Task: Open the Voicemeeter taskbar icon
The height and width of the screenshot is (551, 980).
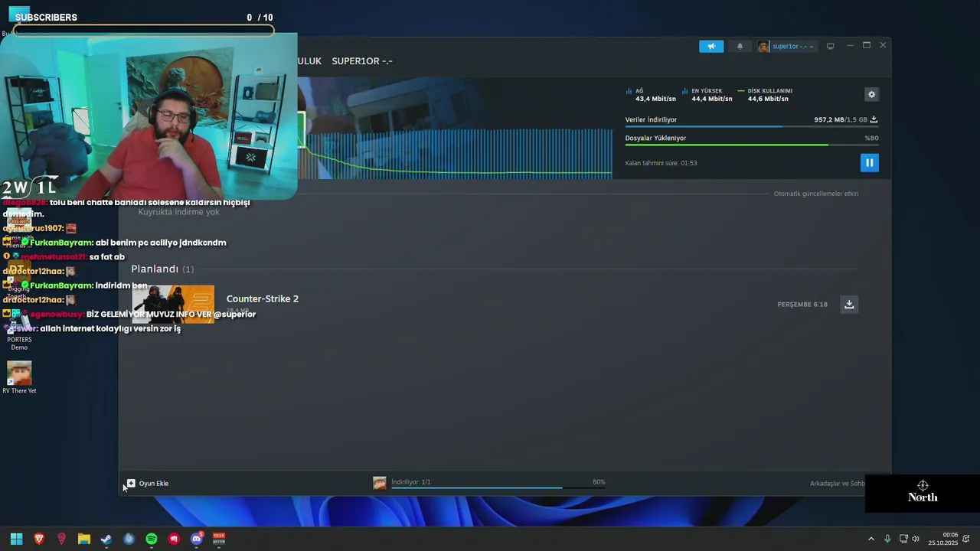Action: click(x=219, y=539)
